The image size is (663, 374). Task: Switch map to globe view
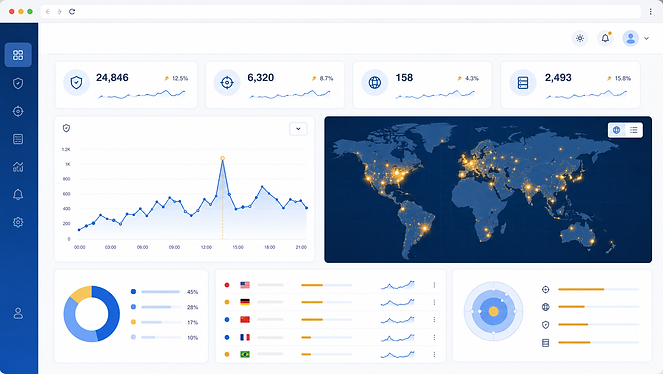pos(616,130)
